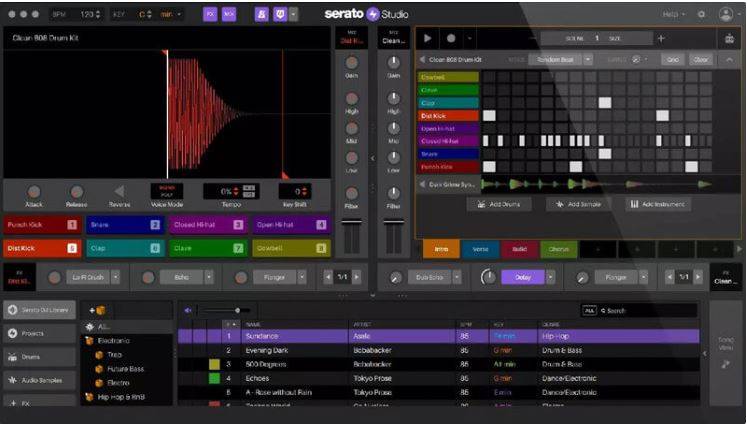The height and width of the screenshot is (424, 747).
Task: Click the speaker preview icon above the track list
Action: click(x=187, y=310)
